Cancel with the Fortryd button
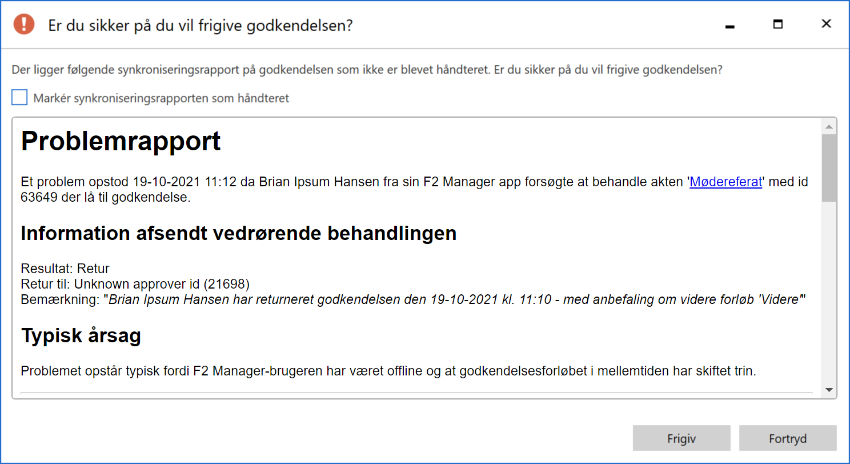The height and width of the screenshot is (464, 850). [788, 438]
